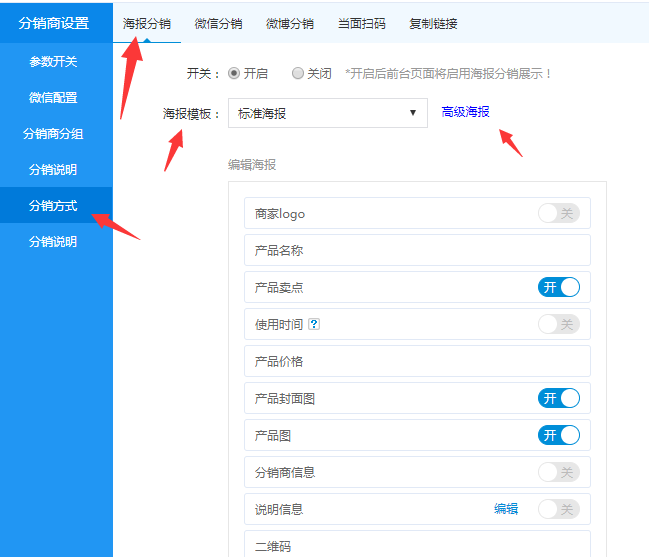Go to the 当面扫码 tab
Screen dimensions: 649x557
361,23
